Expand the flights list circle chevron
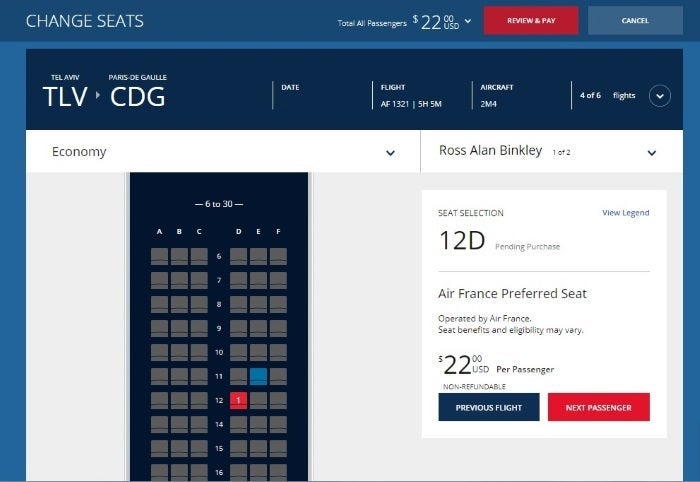Screen dimensions: 700x482 [660, 96]
